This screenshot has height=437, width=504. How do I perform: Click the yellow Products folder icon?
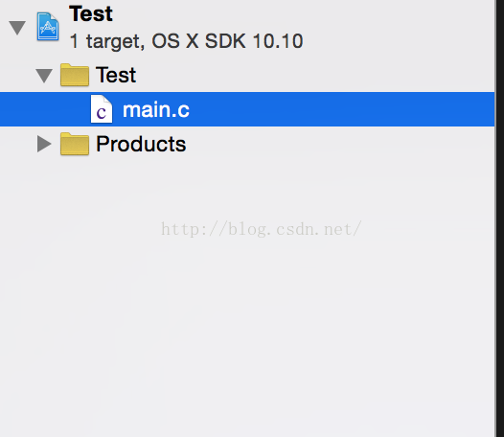pyautogui.click(x=75, y=144)
